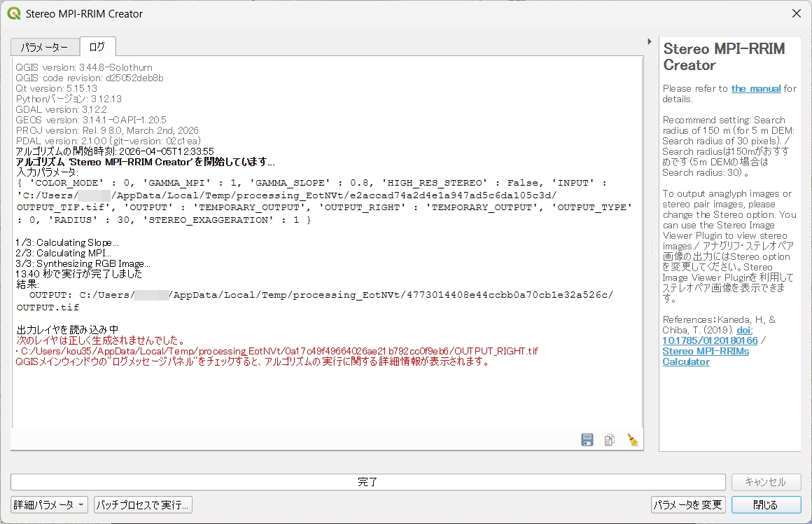This screenshot has width=812, height=524.
Task: Click the '次のレイヤは正しく生成されませんでした。' error line
Action: (101, 340)
